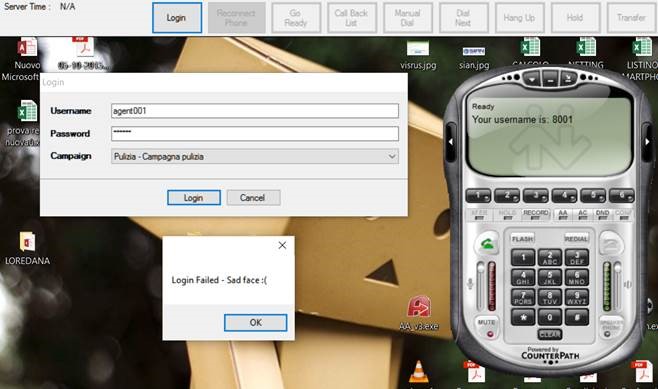Confirm Login Failed message with OK
This screenshot has height=389, width=658.
coord(256,323)
